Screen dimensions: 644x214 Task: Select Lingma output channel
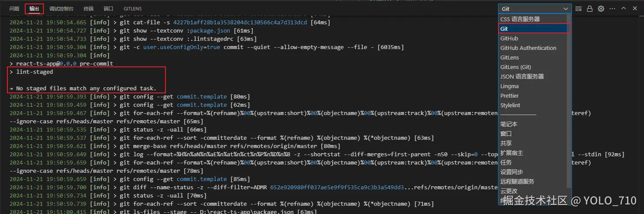[535, 86]
